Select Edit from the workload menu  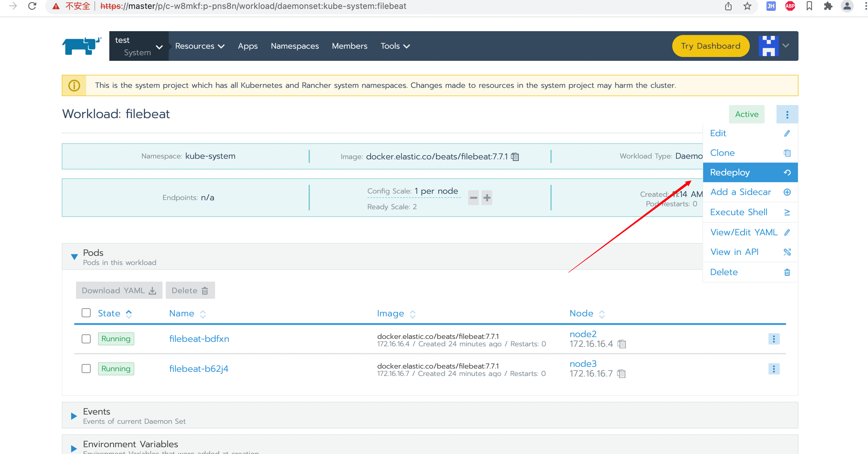click(750, 133)
